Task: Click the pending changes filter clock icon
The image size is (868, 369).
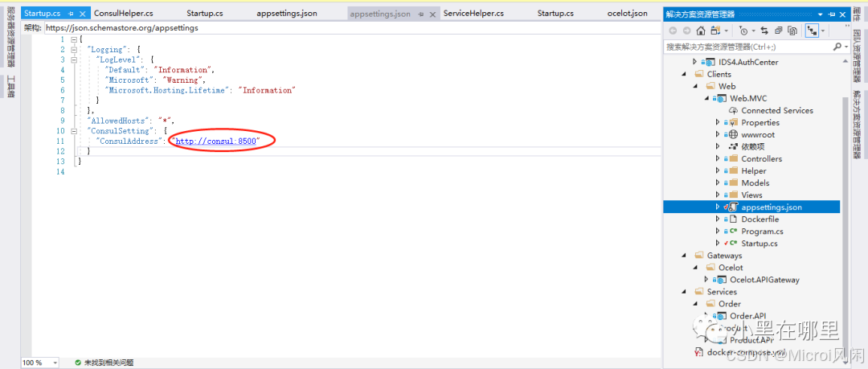Action: pyautogui.click(x=743, y=31)
